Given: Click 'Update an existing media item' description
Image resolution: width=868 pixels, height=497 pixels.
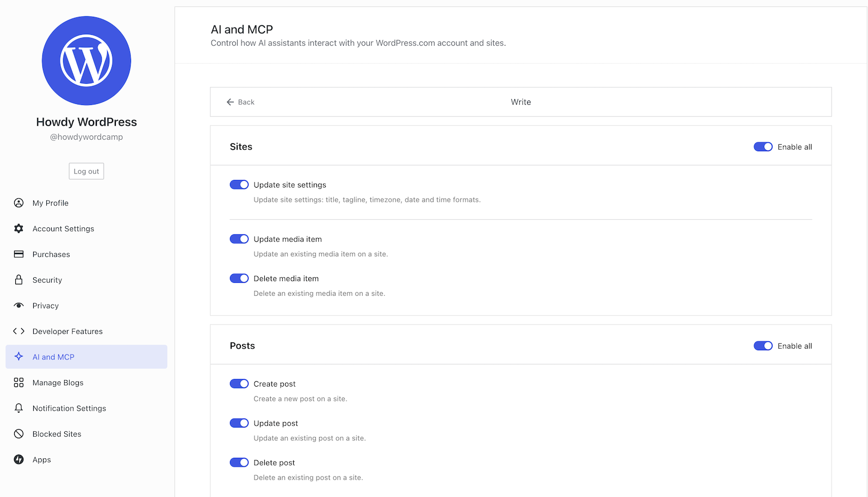Looking at the screenshot, I should (x=321, y=254).
